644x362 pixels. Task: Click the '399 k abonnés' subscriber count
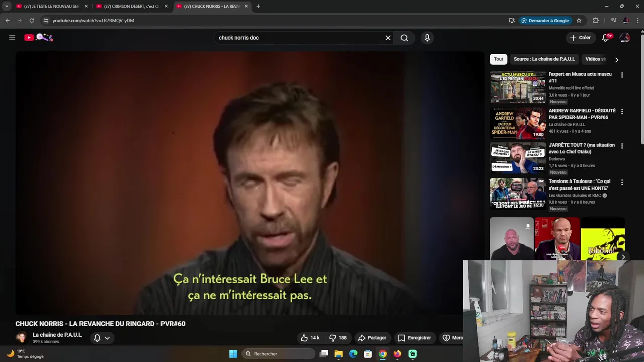[x=46, y=342]
